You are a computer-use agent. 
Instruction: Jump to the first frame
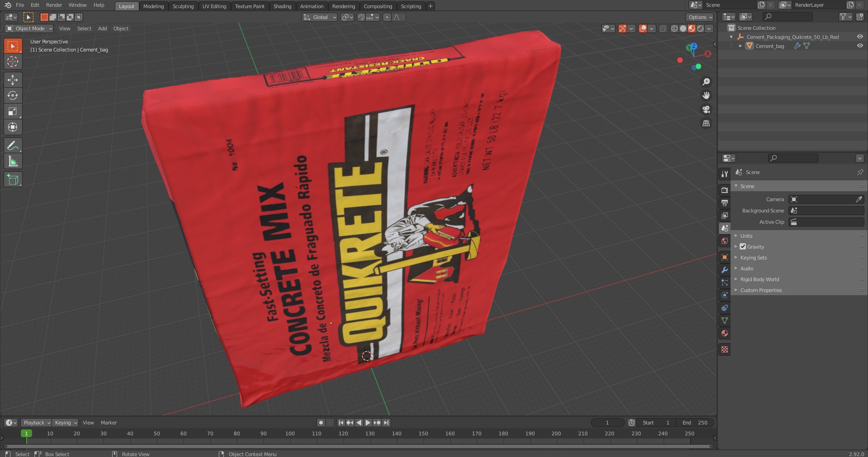pyautogui.click(x=341, y=423)
